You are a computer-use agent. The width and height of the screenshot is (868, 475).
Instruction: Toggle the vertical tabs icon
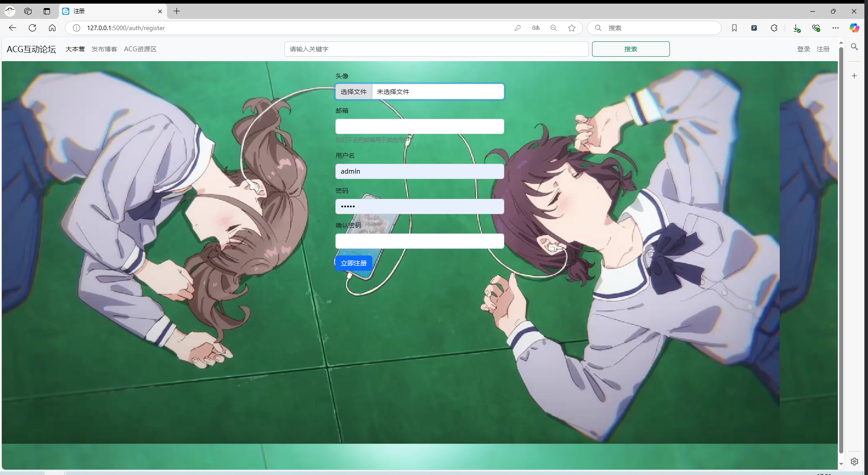tap(47, 11)
